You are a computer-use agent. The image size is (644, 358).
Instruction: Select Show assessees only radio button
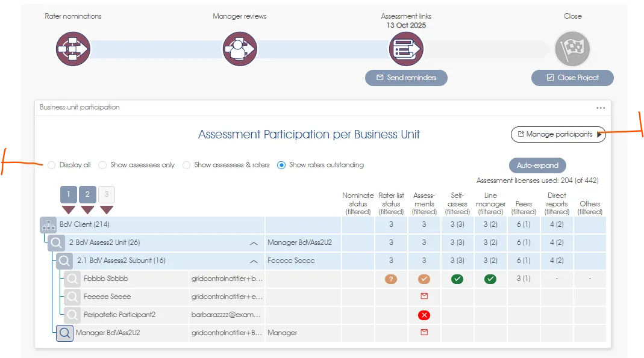(x=103, y=165)
